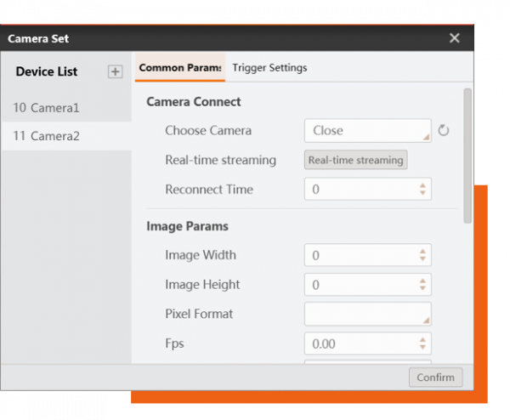Focus the Fps input field
510x420 pixels.
click(x=360, y=343)
